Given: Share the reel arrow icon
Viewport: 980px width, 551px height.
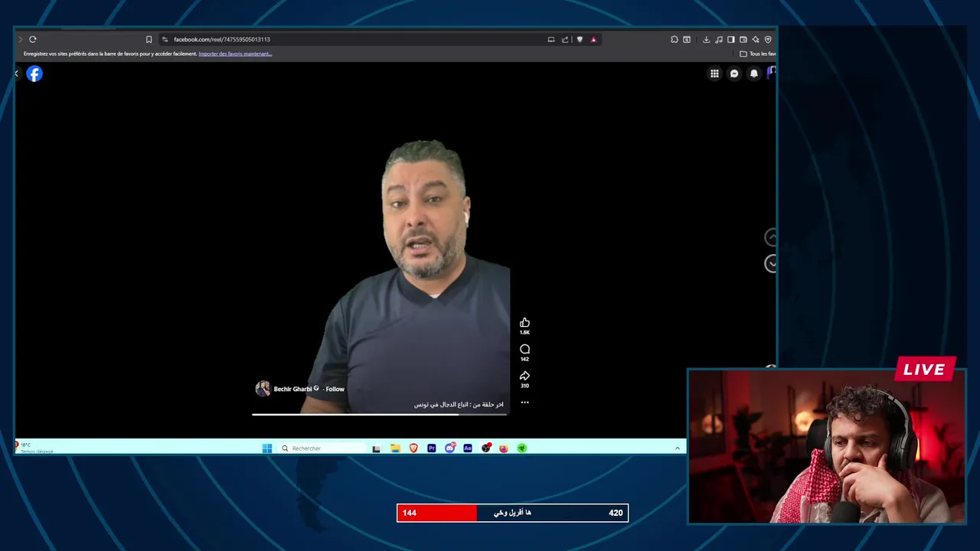Looking at the screenshot, I should coord(524,376).
